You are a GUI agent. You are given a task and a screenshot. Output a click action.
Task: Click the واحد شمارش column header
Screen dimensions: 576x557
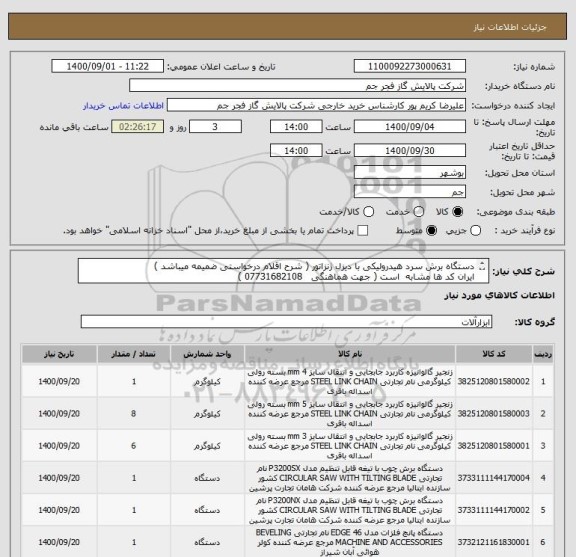point(207,354)
